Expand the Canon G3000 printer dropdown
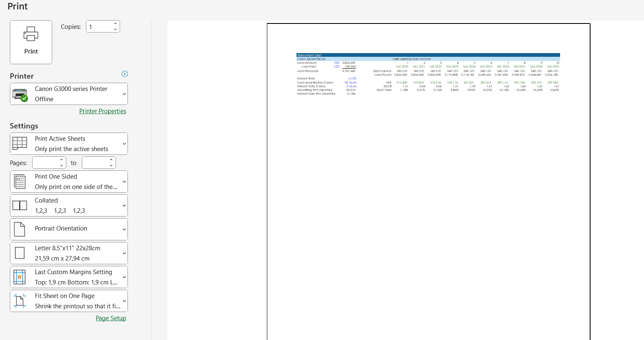This screenshot has width=644, height=340. 124,94
